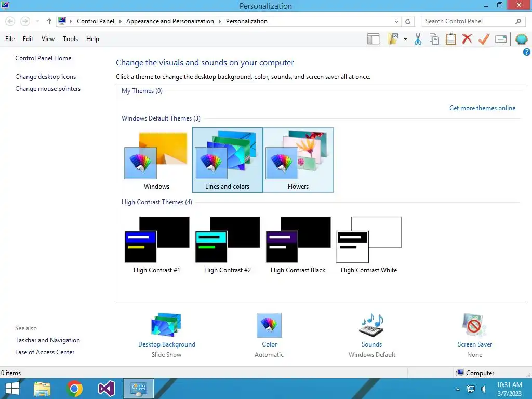Click the mail envelope toolbar icon
The height and width of the screenshot is (399, 532).
(501, 39)
